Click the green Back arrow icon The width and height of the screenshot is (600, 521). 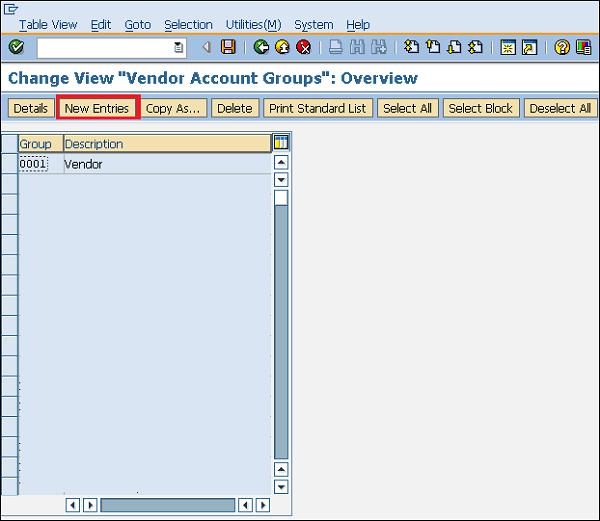[261, 47]
